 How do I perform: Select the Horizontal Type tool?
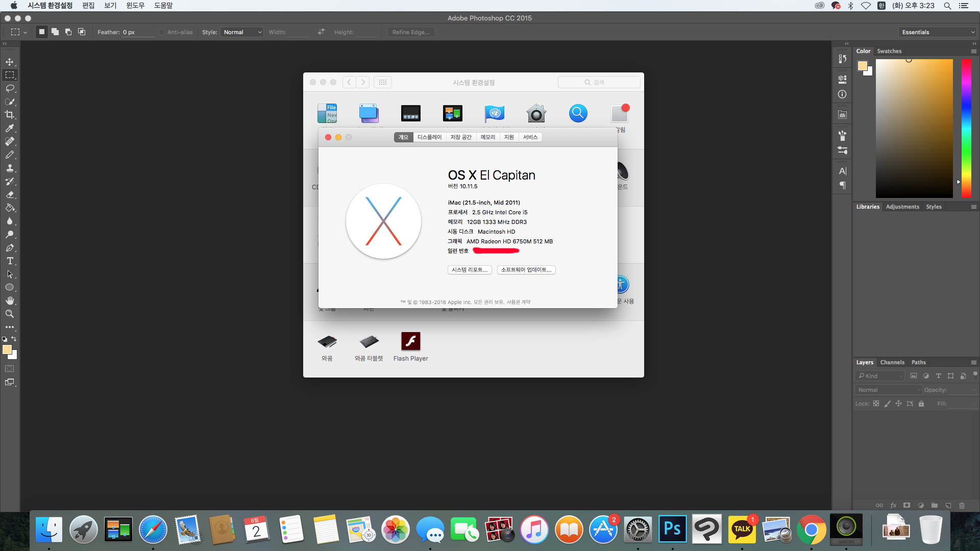(10, 261)
